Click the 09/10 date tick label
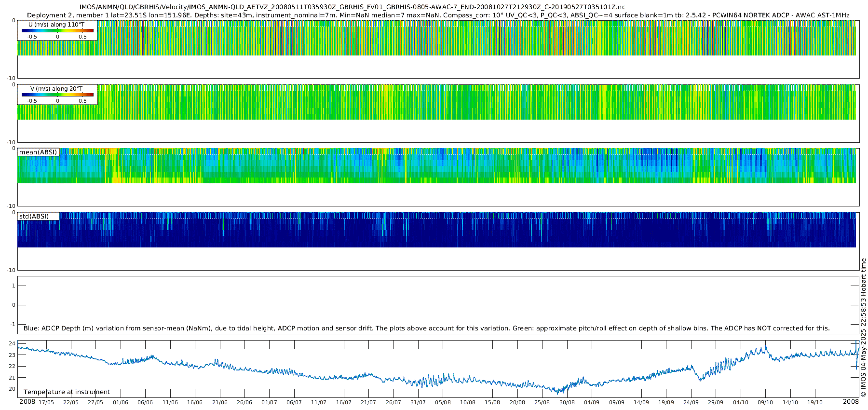Viewport: 868px width, 410px height. coord(765,402)
